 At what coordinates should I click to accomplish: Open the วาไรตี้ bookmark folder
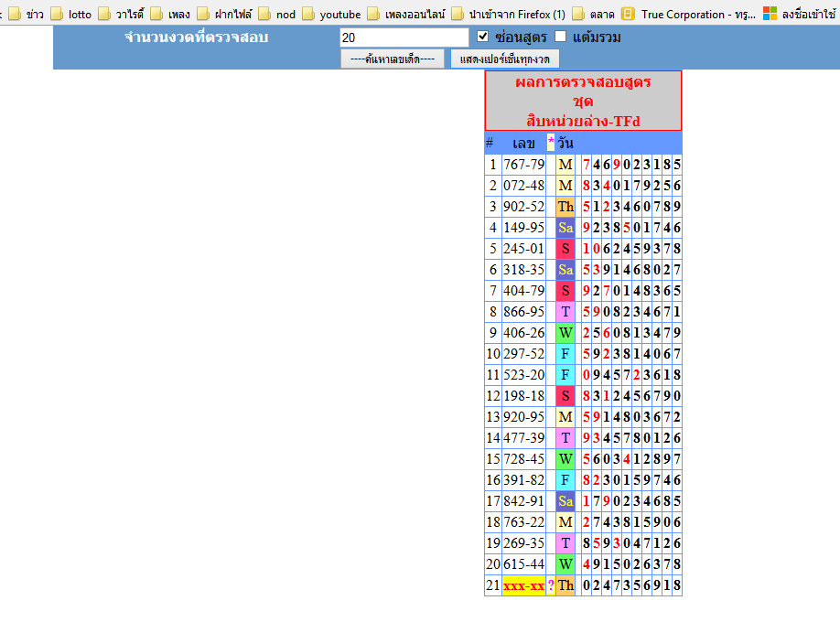pyautogui.click(x=121, y=14)
